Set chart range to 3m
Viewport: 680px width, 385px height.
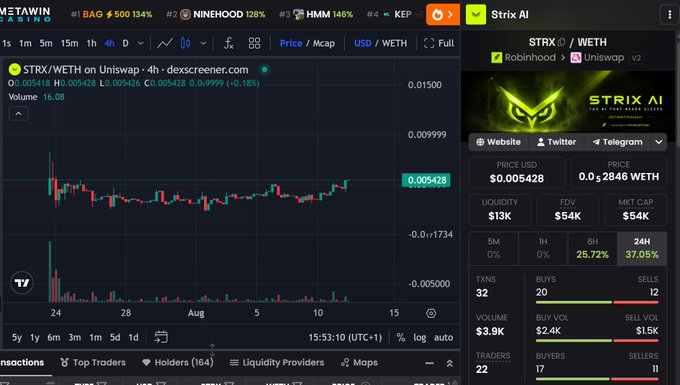pos(75,337)
